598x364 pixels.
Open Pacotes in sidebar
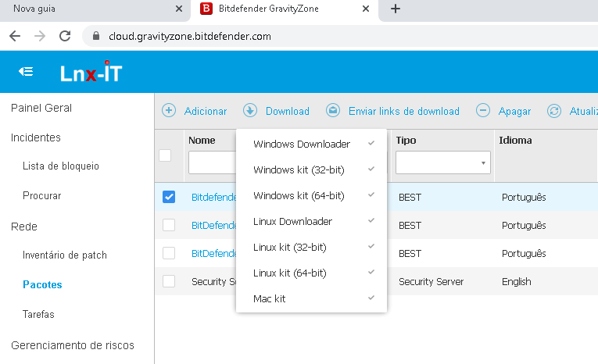(x=42, y=285)
